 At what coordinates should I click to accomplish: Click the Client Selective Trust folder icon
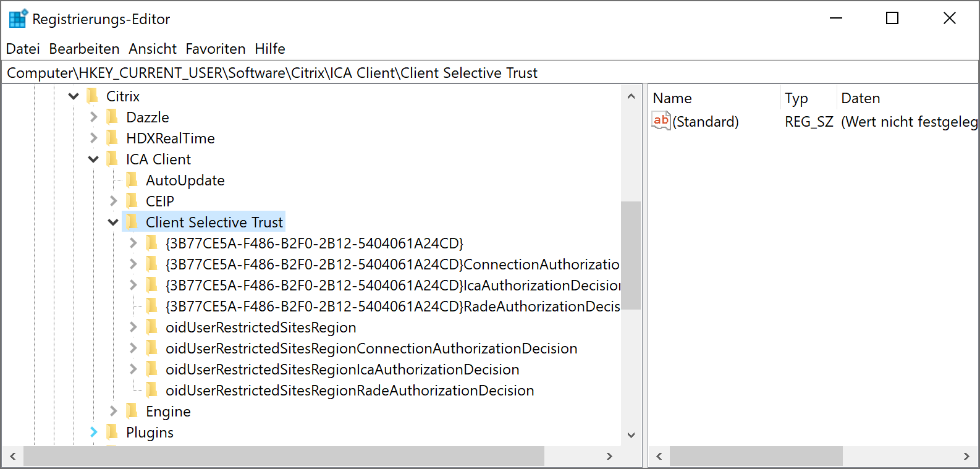coord(132,222)
